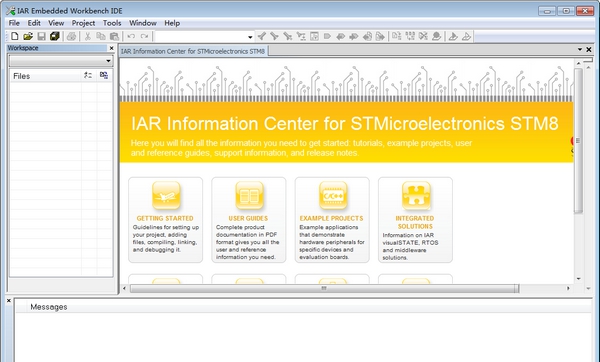Click the second column icon beside the Files header
The image size is (600, 362).
pyautogui.click(x=104, y=76)
